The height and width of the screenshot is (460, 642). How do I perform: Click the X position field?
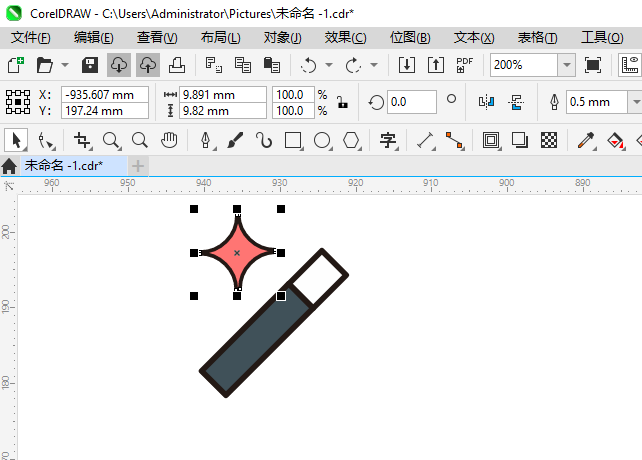(105, 95)
